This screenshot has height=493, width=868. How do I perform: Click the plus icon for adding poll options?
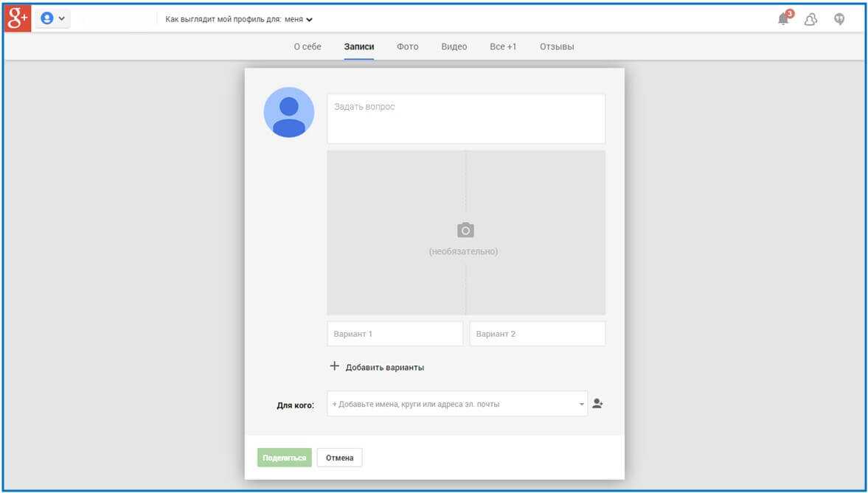tap(334, 366)
